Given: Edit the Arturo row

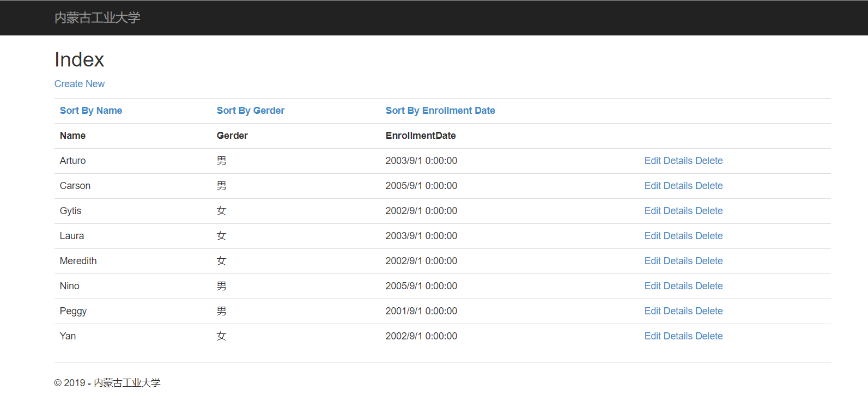Looking at the screenshot, I should click(x=652, y=161).
